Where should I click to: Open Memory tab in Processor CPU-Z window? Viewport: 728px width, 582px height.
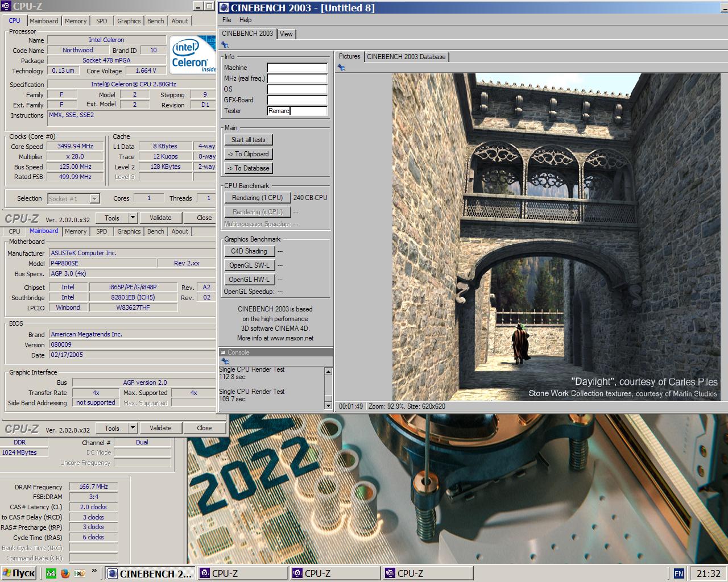click(x=76, y=21)
